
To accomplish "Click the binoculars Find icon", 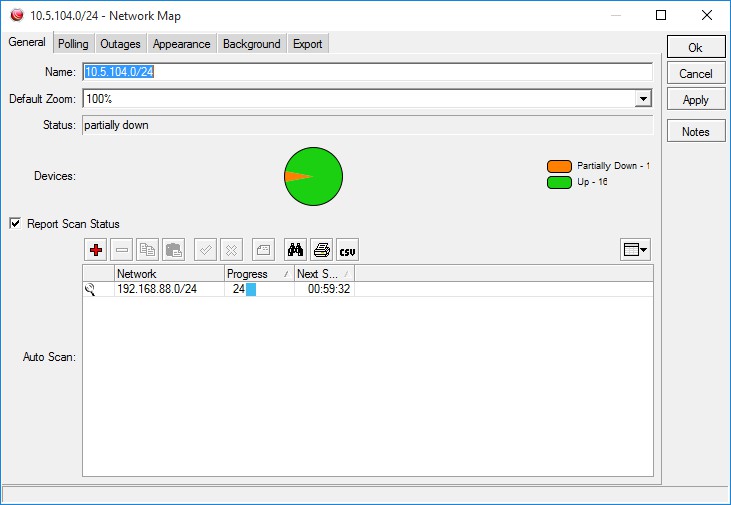I will coord(296,250).
